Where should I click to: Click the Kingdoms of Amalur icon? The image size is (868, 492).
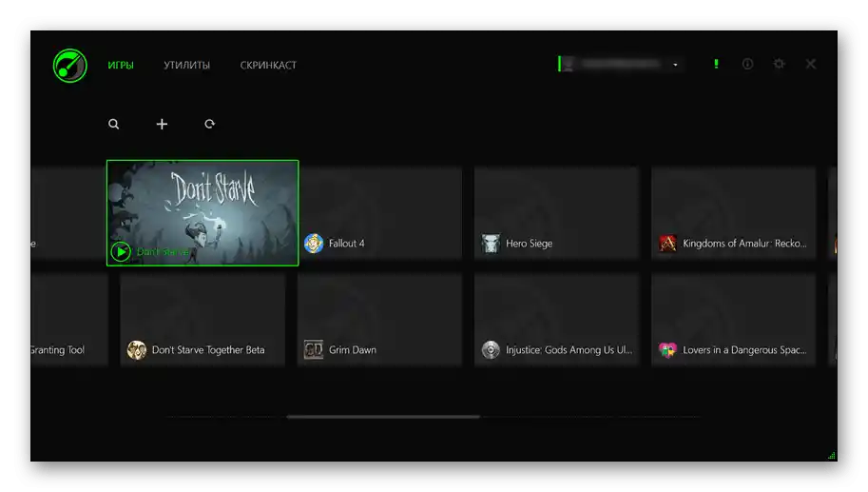(667, 244)
